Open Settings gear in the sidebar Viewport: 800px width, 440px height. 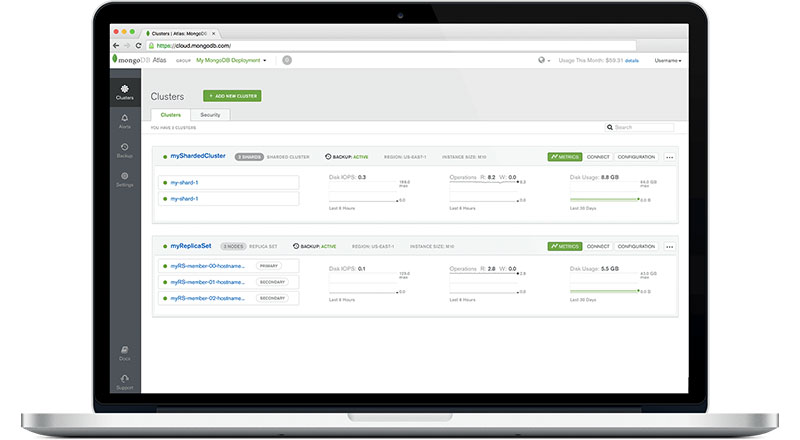point(125,179)
